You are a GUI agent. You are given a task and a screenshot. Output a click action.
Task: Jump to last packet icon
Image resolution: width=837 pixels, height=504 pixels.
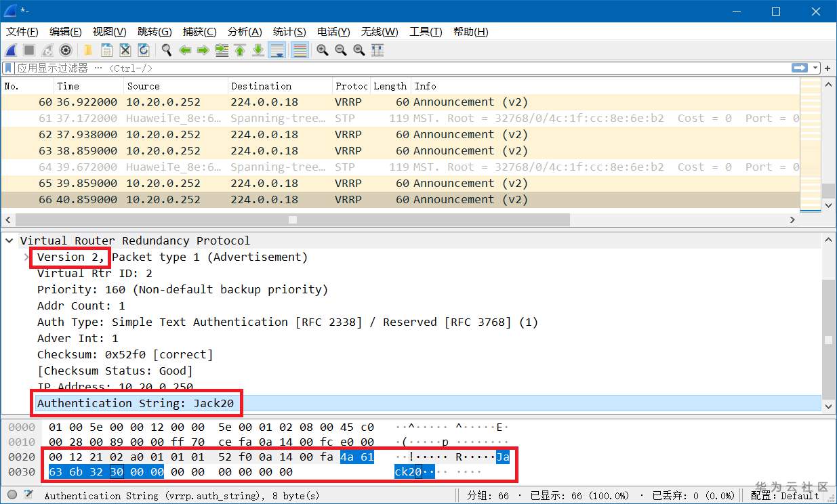point(258,50)
